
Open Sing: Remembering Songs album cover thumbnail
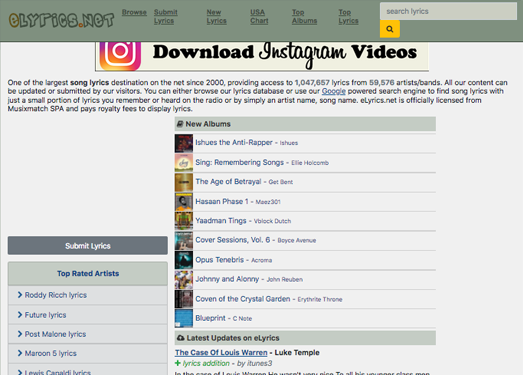click(184, 162)
